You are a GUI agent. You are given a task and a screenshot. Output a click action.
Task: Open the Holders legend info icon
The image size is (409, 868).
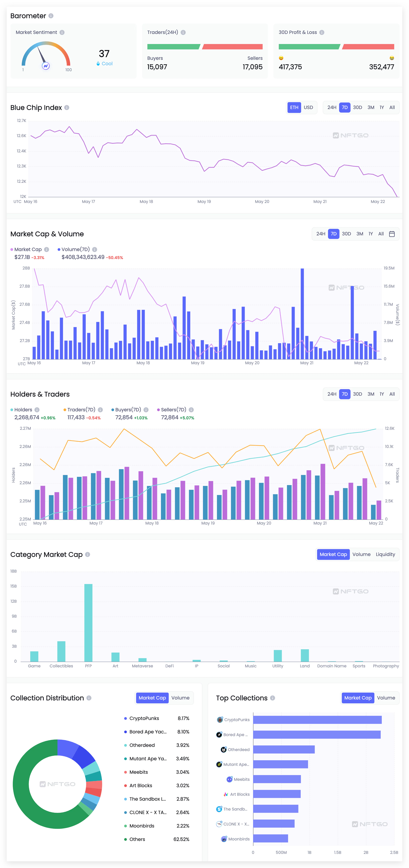[37, 410]
